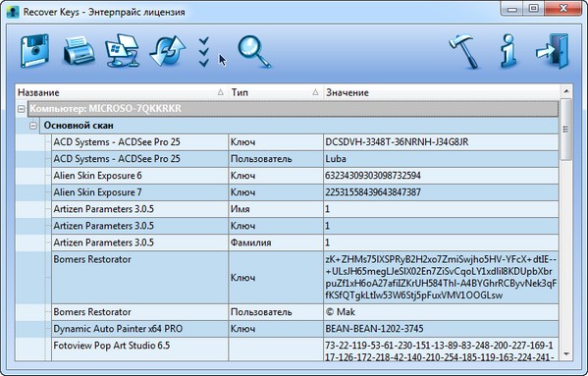Select Artizen Parameters Фамилия type cell

pos(276,242)
